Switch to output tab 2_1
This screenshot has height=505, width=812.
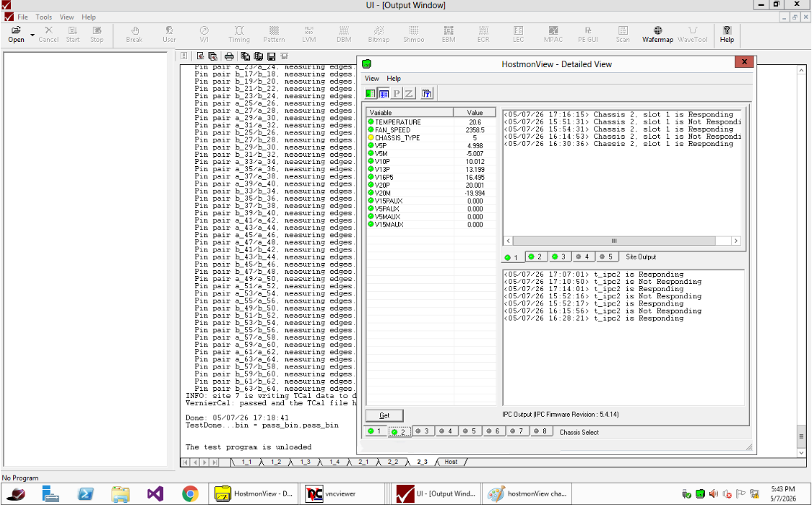coord(363,462)
